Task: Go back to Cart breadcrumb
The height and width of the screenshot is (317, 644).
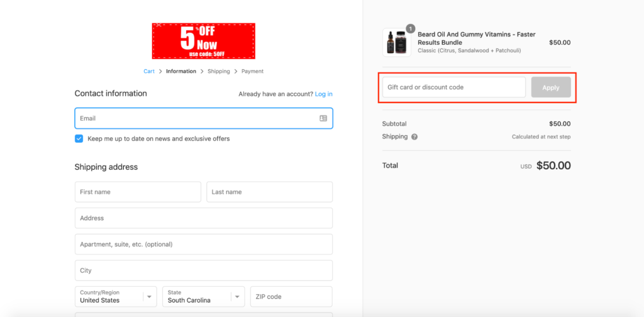Action: pyautogui.click(x=149, y=72)
